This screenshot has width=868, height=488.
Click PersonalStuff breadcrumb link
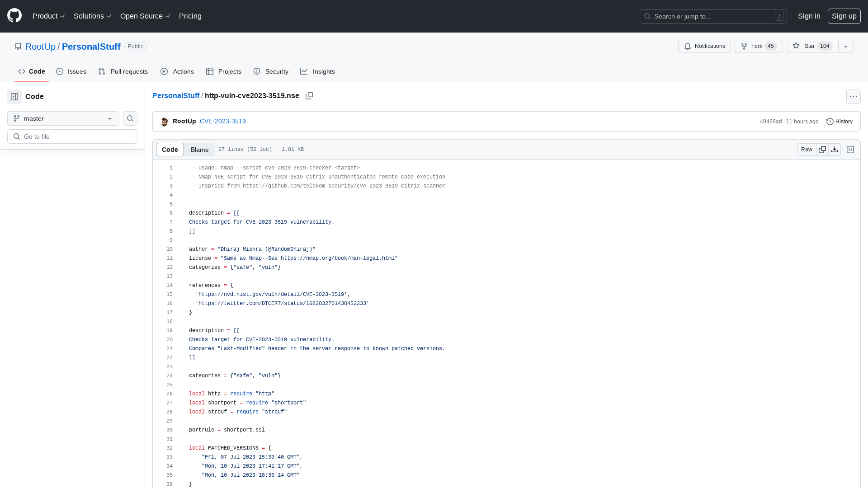(x=176, y=96)
